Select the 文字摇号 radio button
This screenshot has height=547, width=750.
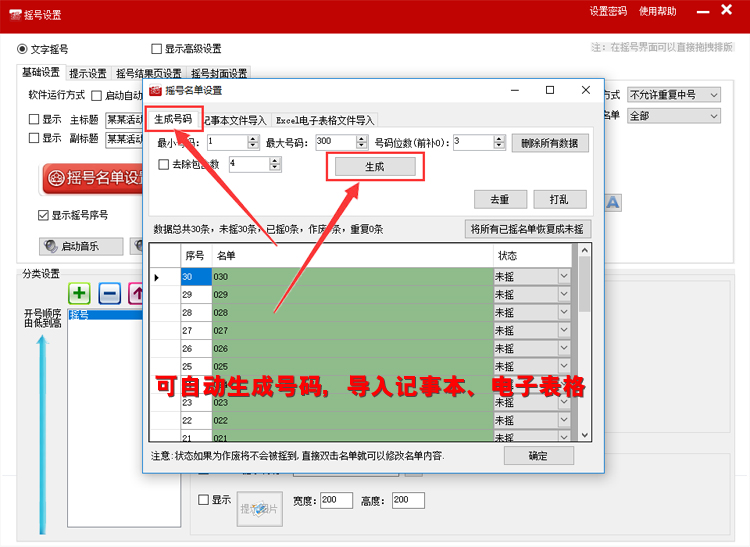coord(23,49)
